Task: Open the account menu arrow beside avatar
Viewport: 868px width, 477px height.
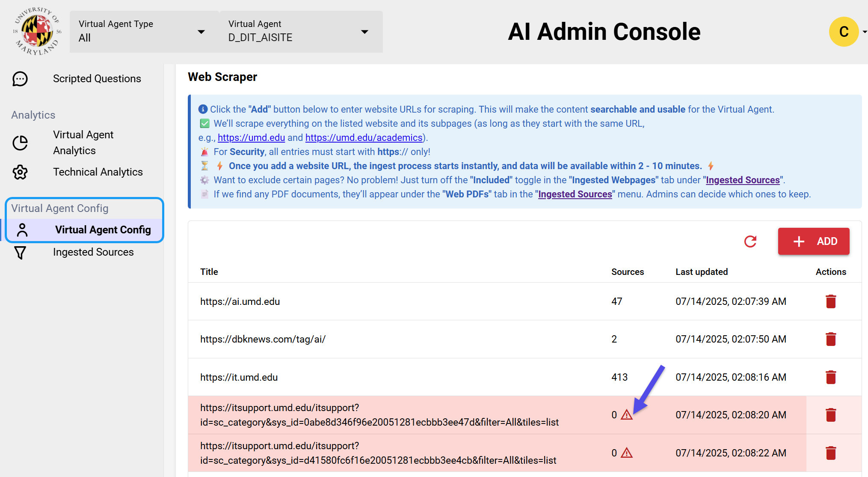Action: pyautogui.click(x=864, y=32)
